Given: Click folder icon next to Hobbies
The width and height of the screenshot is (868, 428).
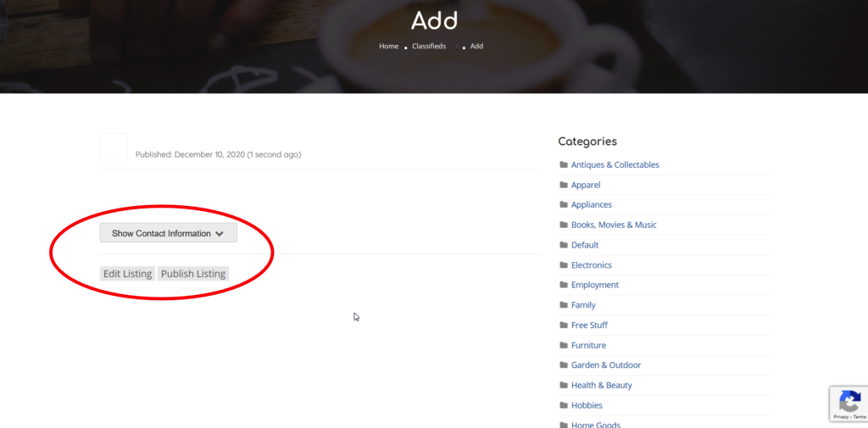Looking at the screenshot, I should [x=564, y=406].
